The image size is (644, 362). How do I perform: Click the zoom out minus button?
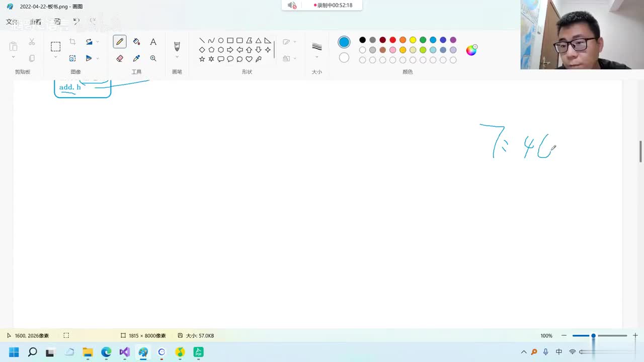tap(564, 335)
